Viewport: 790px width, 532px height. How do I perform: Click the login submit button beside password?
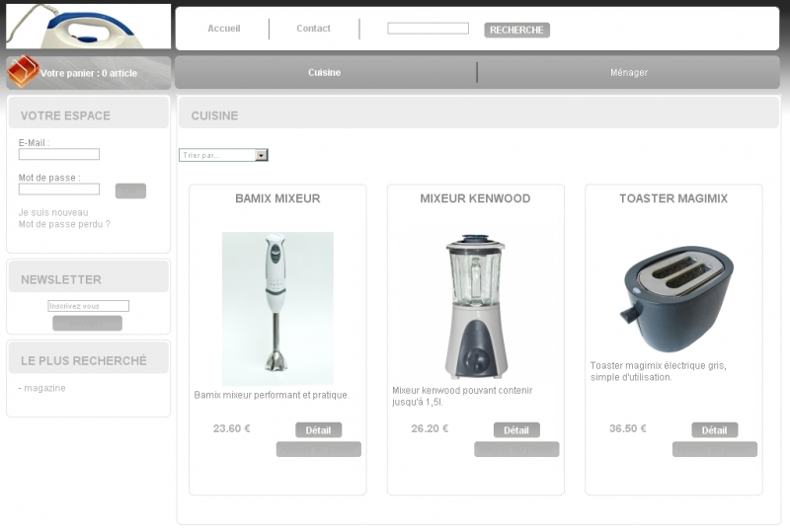pos(130,190)
